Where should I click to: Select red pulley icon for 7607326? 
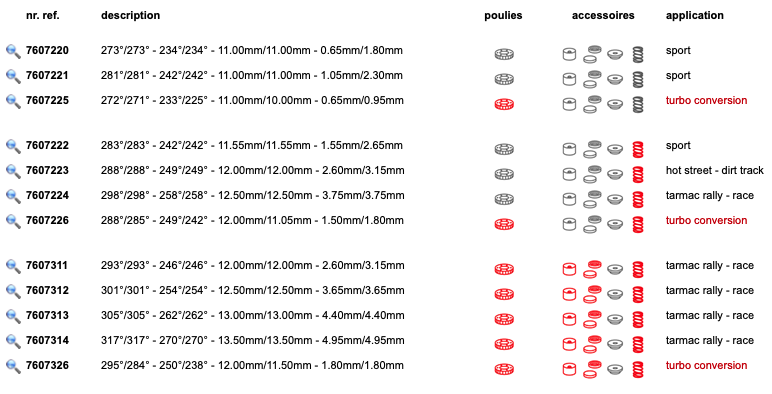[504, 369]
